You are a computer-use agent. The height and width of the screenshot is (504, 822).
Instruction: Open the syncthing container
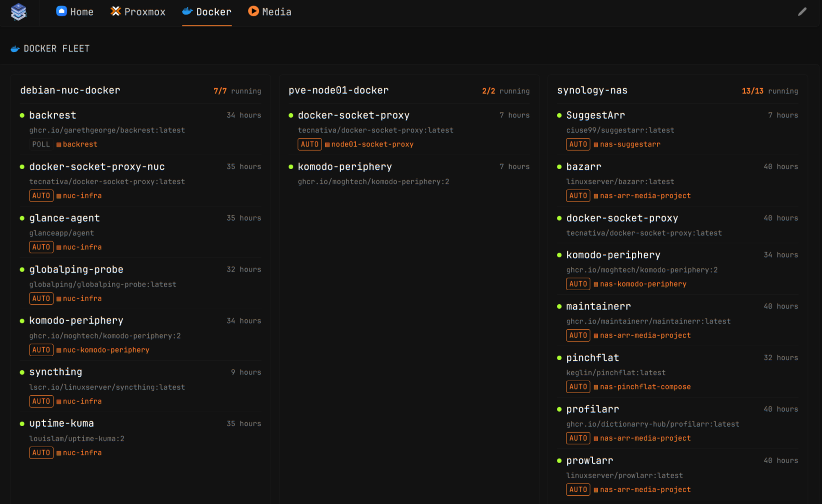55,372
